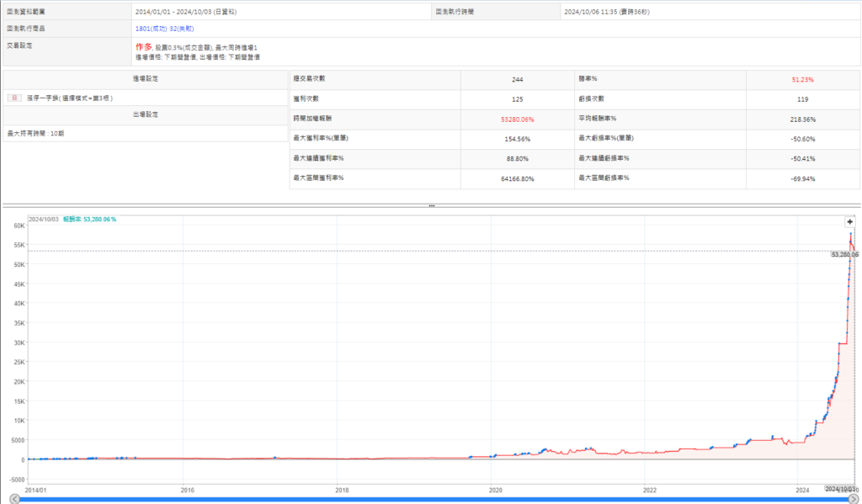Click the red 勝率% value 51.23%

[802, 79]
